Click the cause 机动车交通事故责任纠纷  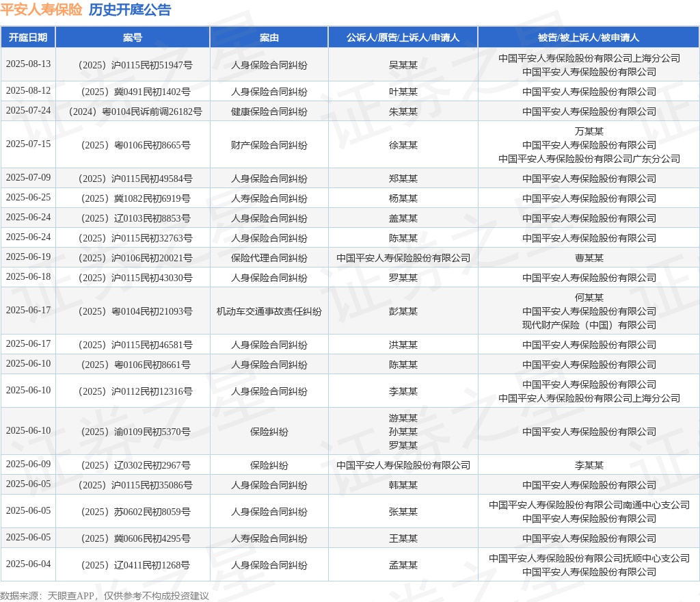point(269,311)
